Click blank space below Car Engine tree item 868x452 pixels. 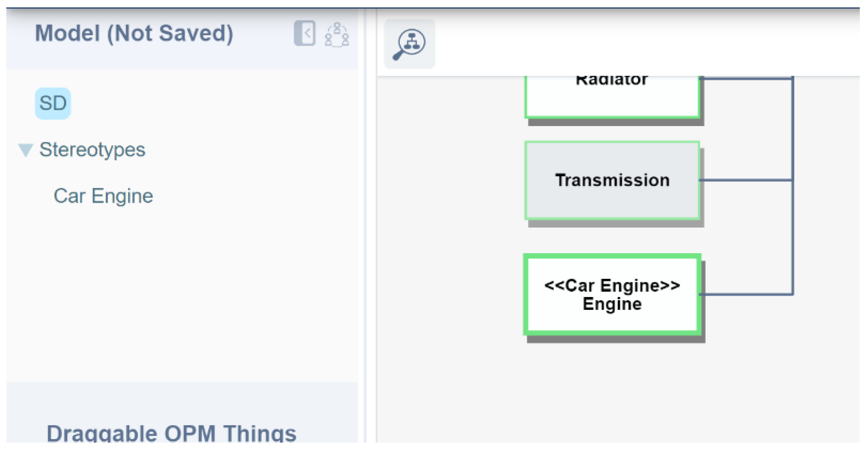(157, 294)
